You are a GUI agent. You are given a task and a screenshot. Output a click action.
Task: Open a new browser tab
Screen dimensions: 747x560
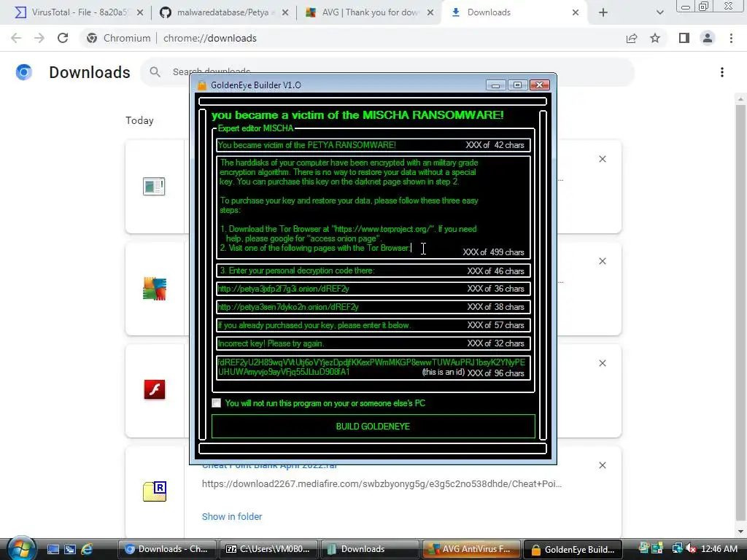click(603, 13)
